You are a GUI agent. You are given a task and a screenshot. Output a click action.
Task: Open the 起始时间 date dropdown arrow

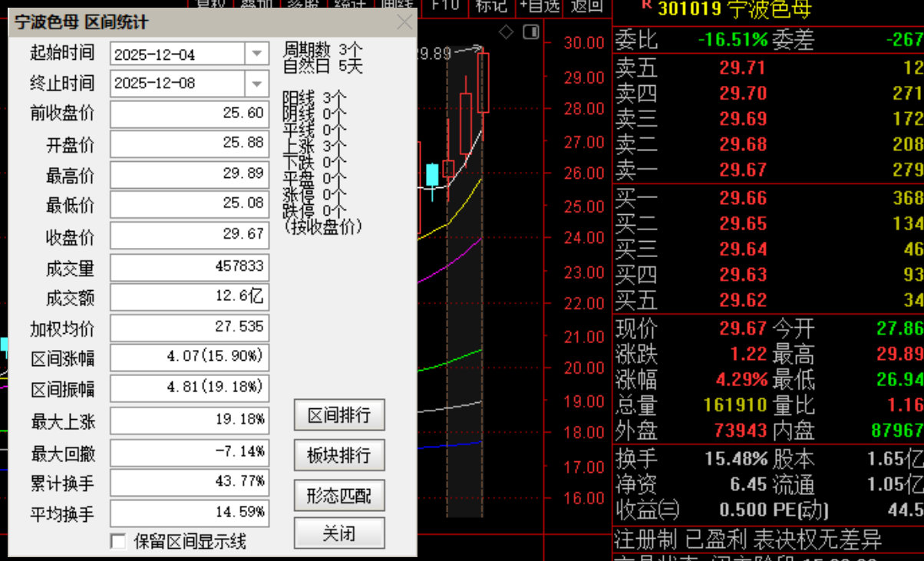[256, 54]
